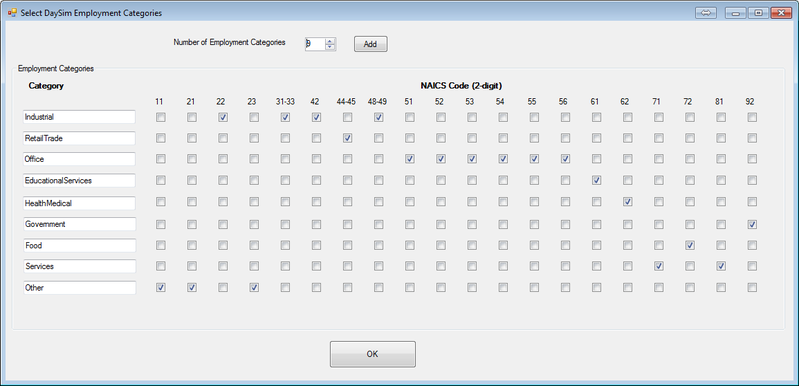Edit the Services category name field
Image resolution: width=799 pixels, height=386 pixels.
tap(79, 266)
